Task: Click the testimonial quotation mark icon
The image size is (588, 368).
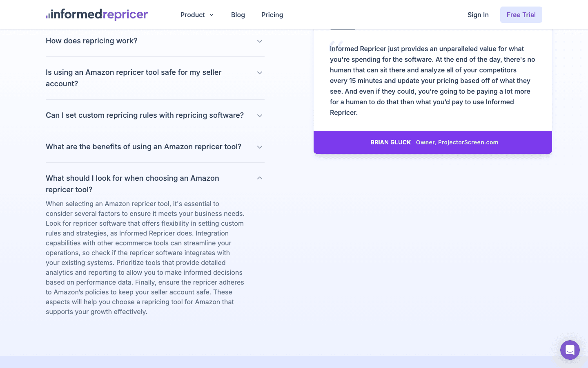Action: 336,45
